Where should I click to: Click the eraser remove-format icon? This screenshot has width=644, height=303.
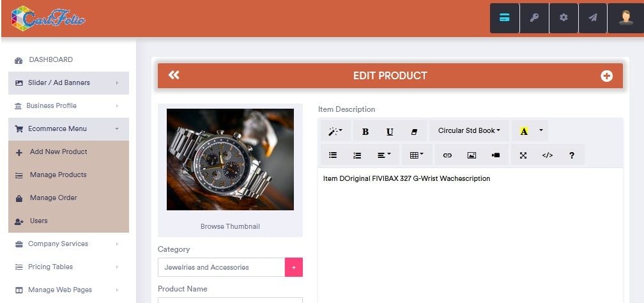coord(414,132)
